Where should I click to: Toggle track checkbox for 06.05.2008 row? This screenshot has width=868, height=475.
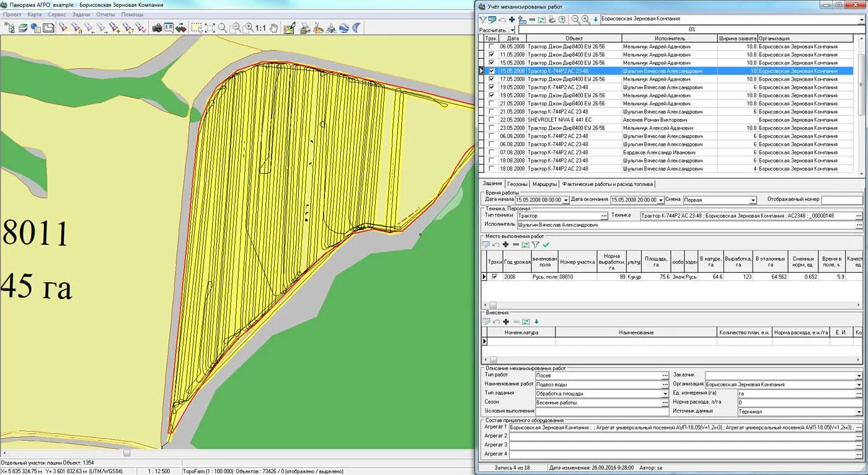pyautogui.click(x=492, y=47)
